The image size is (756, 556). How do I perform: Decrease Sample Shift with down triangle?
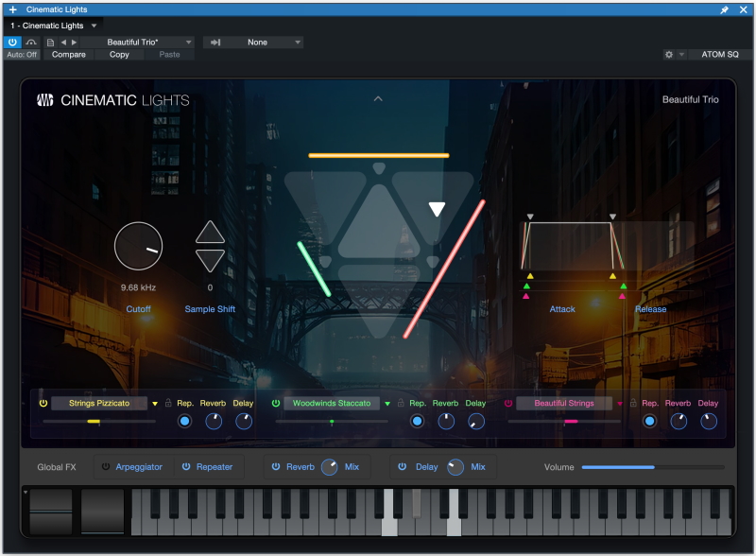[x=210, y=261]
